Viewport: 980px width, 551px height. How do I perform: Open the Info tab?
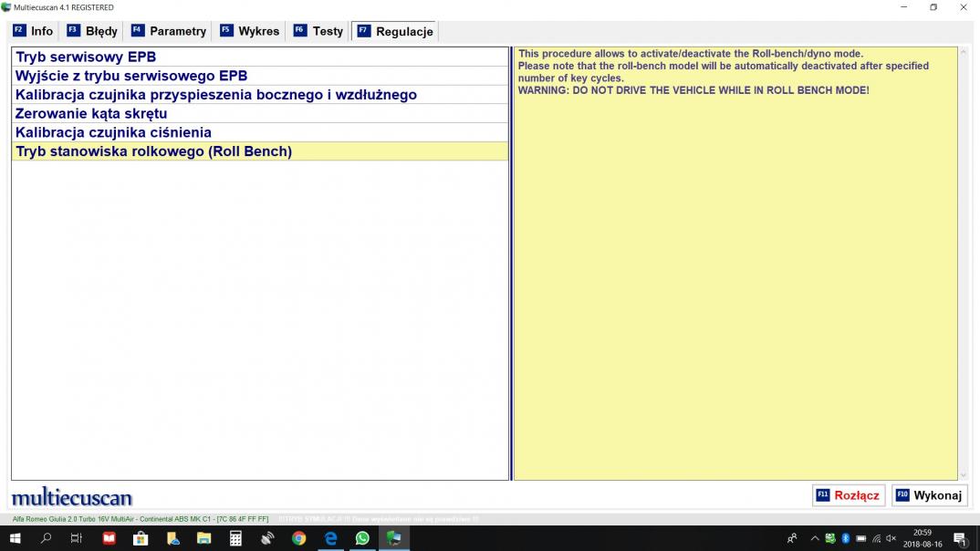pyautogui.click(x=34, y=31)
